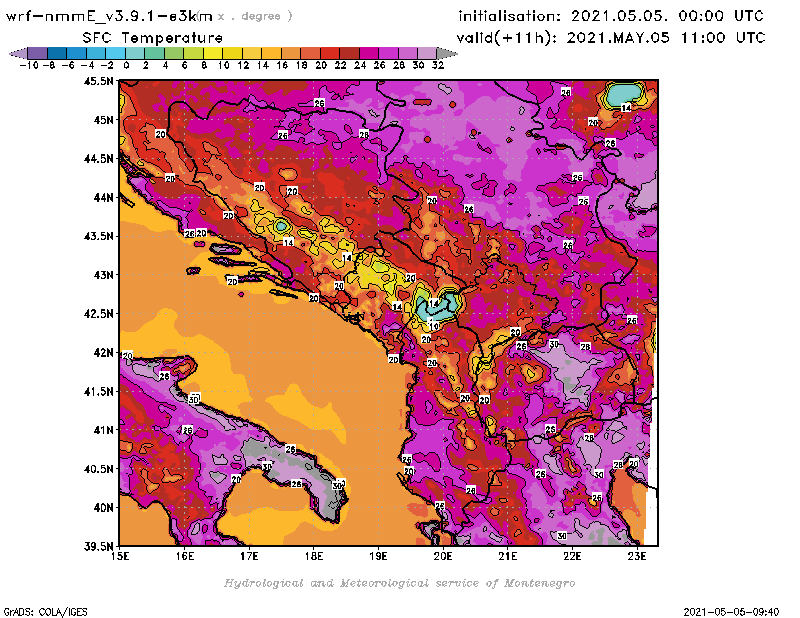Click the '23E' longitude label
This screenshot has height=618, width=800.
point(637,556)
